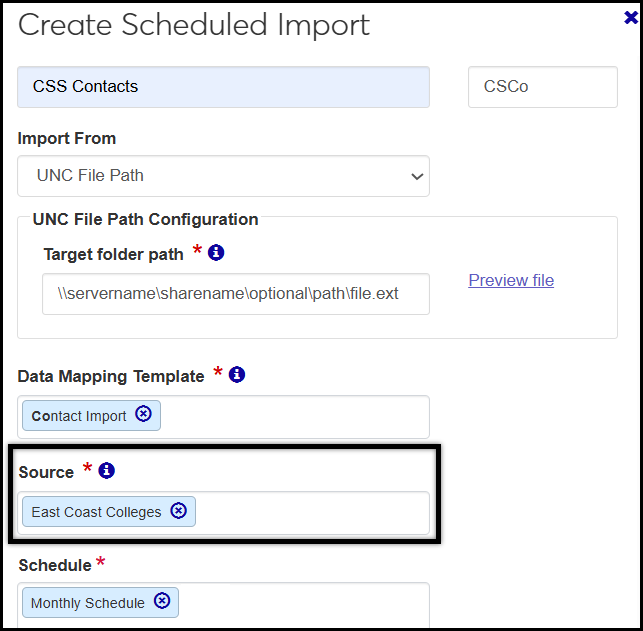The height and width of the screenshot is (631, 643).
Task: Remove the Contact Import tag
Action: (x=143, y=414)
